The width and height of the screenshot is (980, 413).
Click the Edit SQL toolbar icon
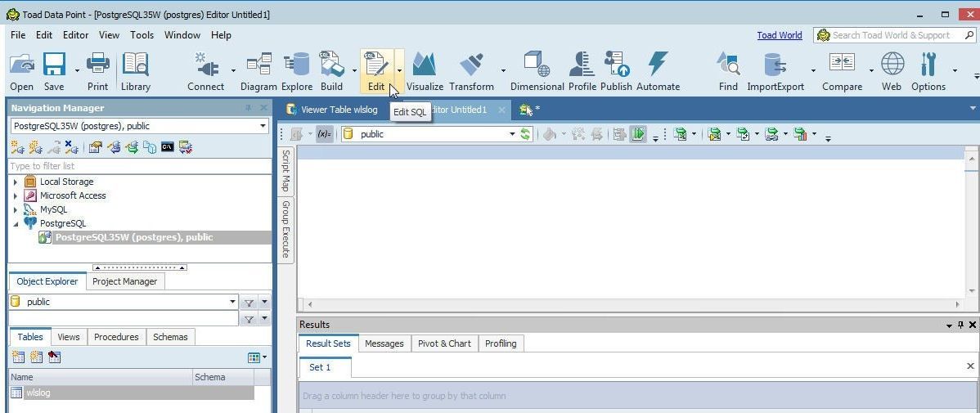376,65
